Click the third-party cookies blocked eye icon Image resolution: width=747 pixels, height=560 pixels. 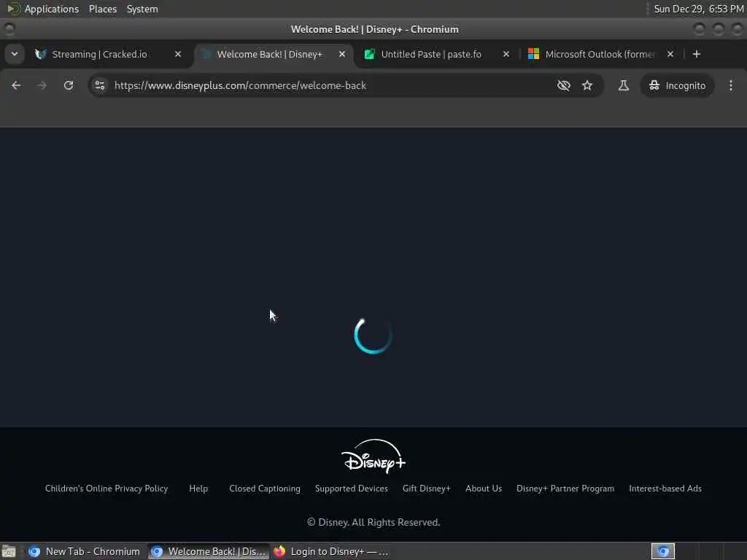564,85
